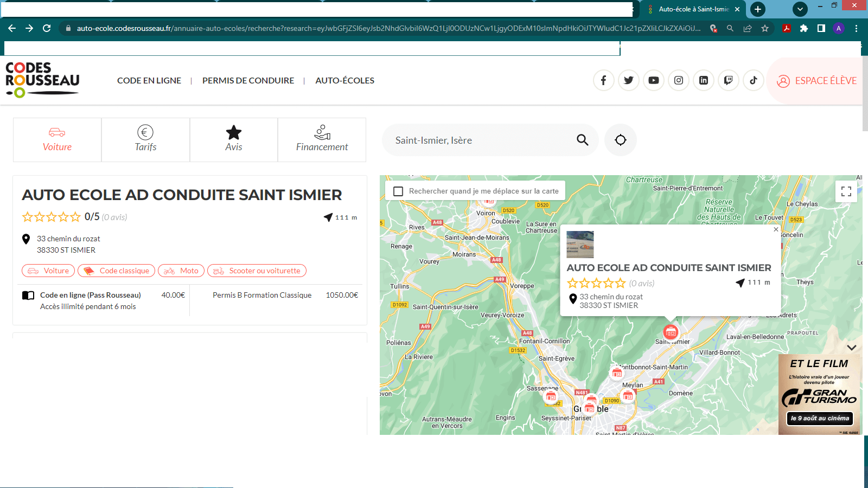This screenshot has width=868, height=488.
Task: Click the Sassenage auto-école map marker
Action: [551, 397]
